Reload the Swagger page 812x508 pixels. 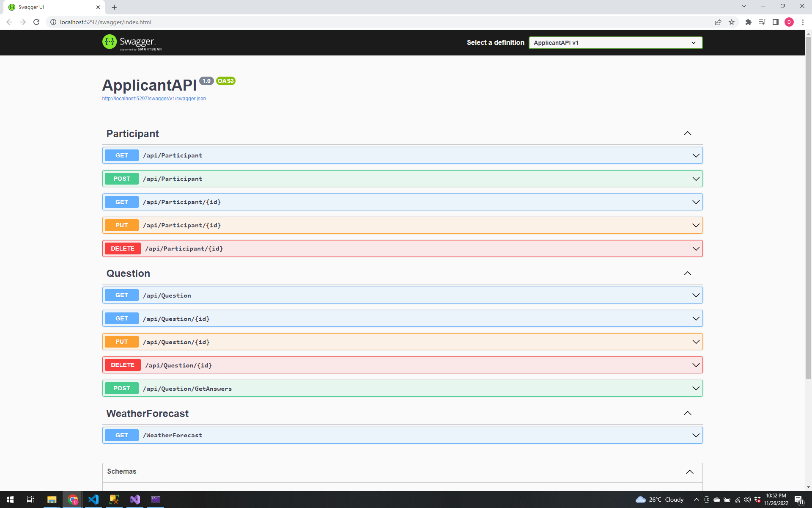[x=36, y=22]
